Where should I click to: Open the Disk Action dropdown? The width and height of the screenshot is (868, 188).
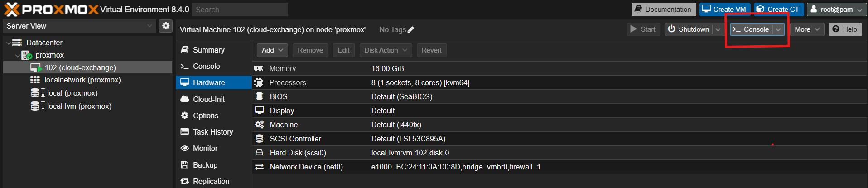386,50
